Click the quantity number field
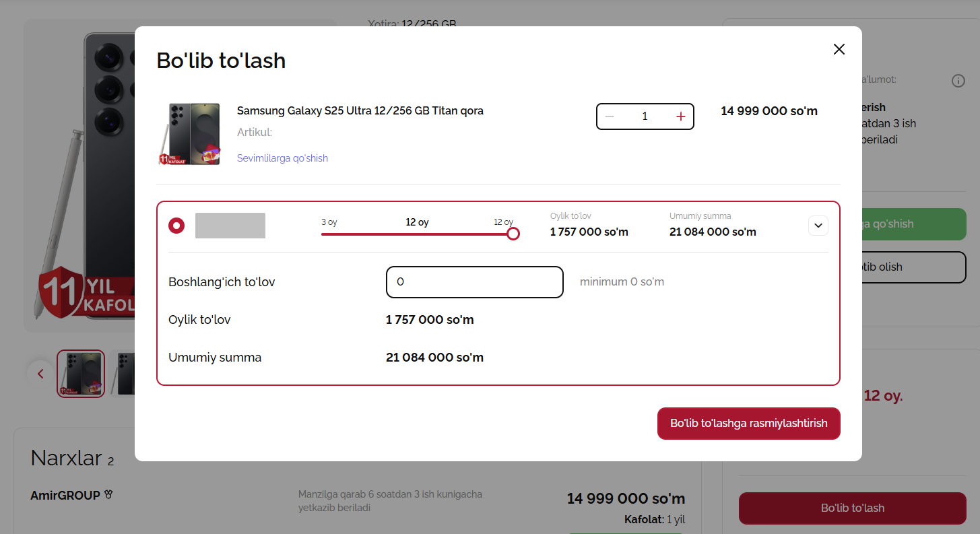The image size is (980, 534). (645, 116)
